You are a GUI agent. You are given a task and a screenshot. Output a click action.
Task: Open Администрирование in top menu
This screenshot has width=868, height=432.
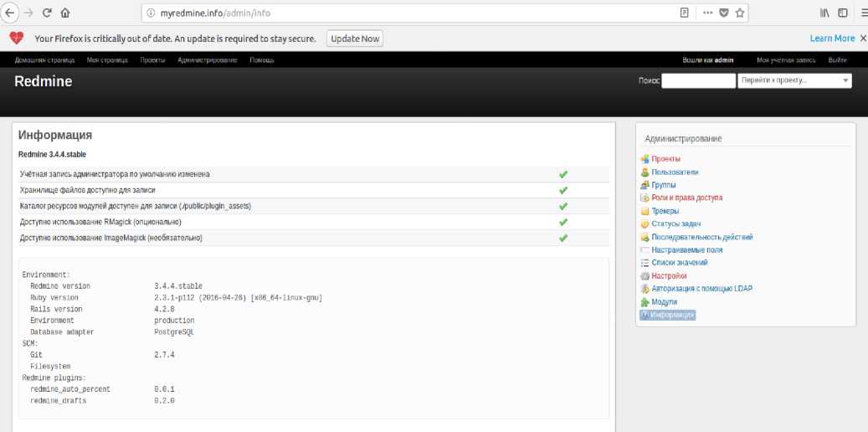coord(208,59)
